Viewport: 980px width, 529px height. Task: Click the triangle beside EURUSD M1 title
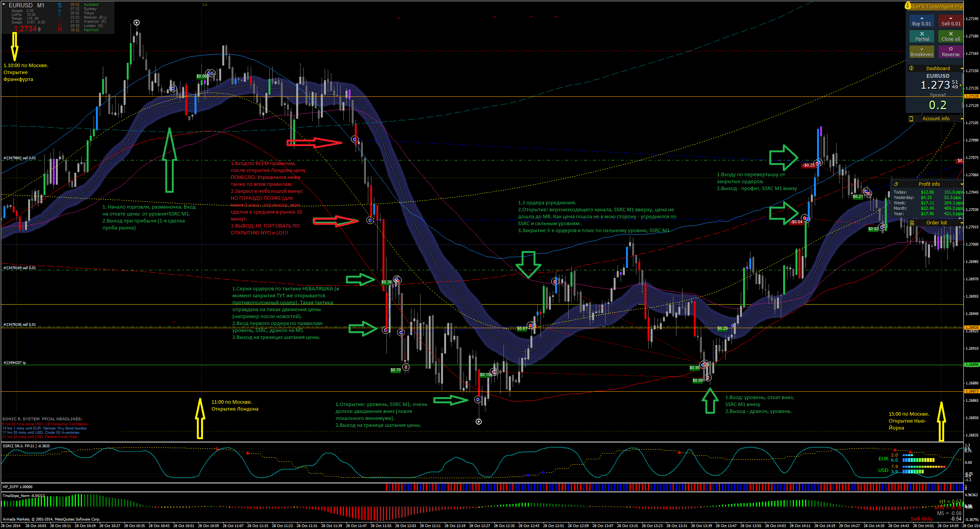click(x=3, y=5)
